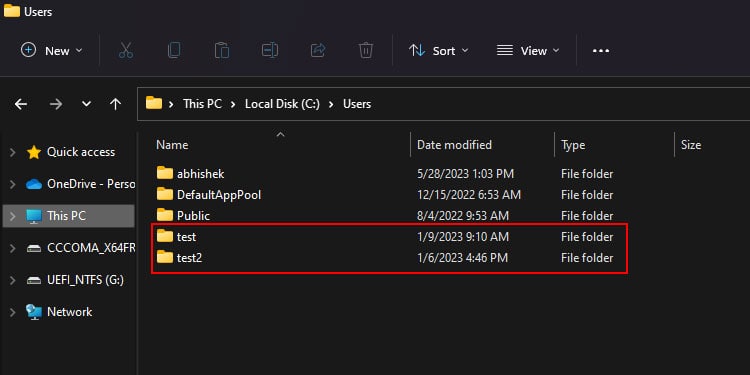Click the Cut scissors icon
This screenshot has height=375, width=750.
tap(126, 50)
